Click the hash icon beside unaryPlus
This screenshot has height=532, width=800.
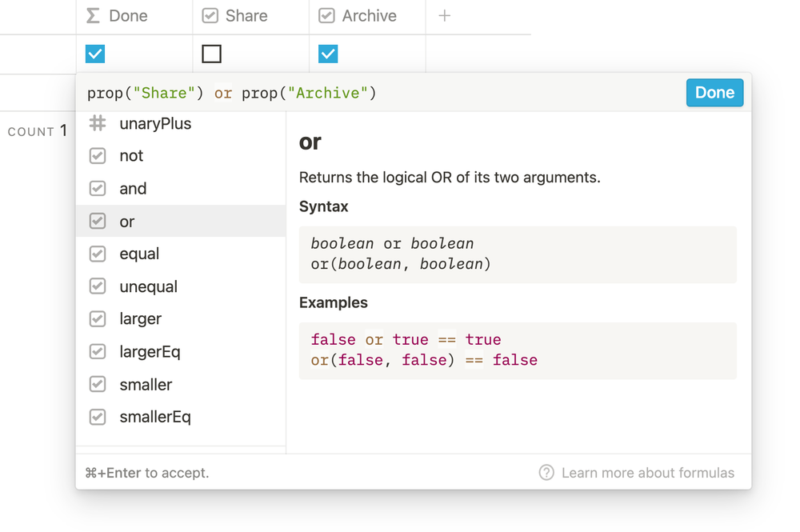tap(98, 123)
